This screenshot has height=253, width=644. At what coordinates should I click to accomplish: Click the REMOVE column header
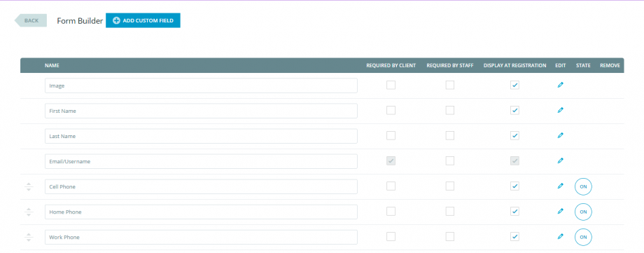[x=610, y=65]
